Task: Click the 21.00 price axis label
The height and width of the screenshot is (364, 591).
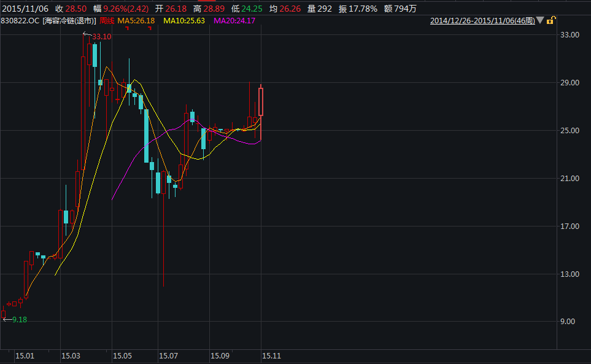Action: click(x=571, y=179)
